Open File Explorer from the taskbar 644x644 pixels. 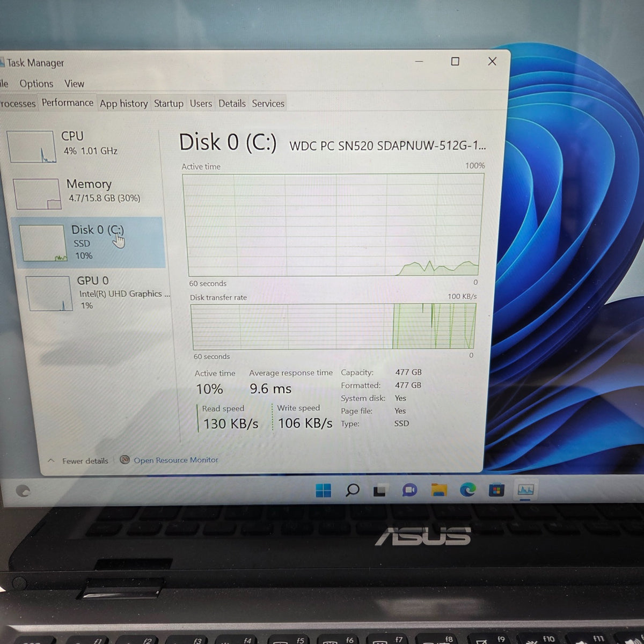439,490
